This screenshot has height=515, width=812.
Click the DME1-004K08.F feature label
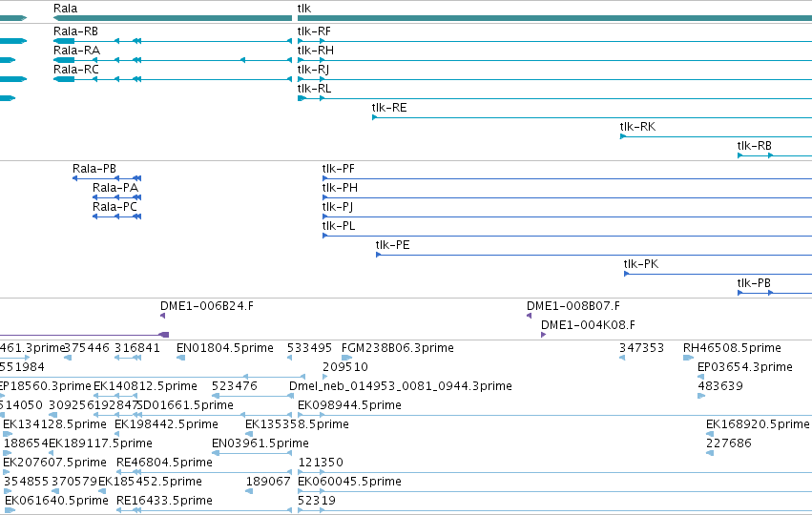[588, 325]
